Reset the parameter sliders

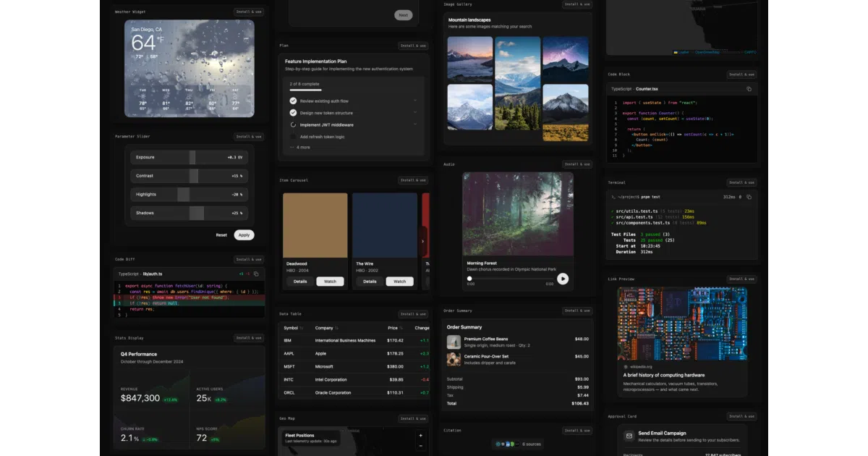click(221, 235)
